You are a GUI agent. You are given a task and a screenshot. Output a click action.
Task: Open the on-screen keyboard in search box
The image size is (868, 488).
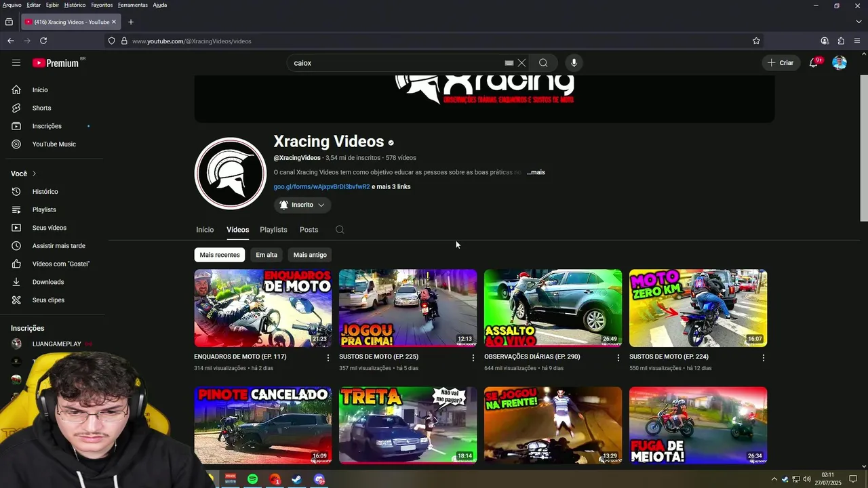[x=509, y=63]
